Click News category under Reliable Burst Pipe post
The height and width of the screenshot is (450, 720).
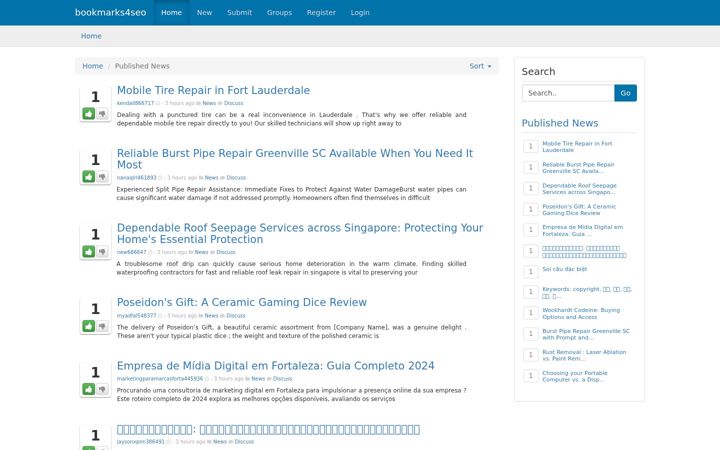[211, 178]
